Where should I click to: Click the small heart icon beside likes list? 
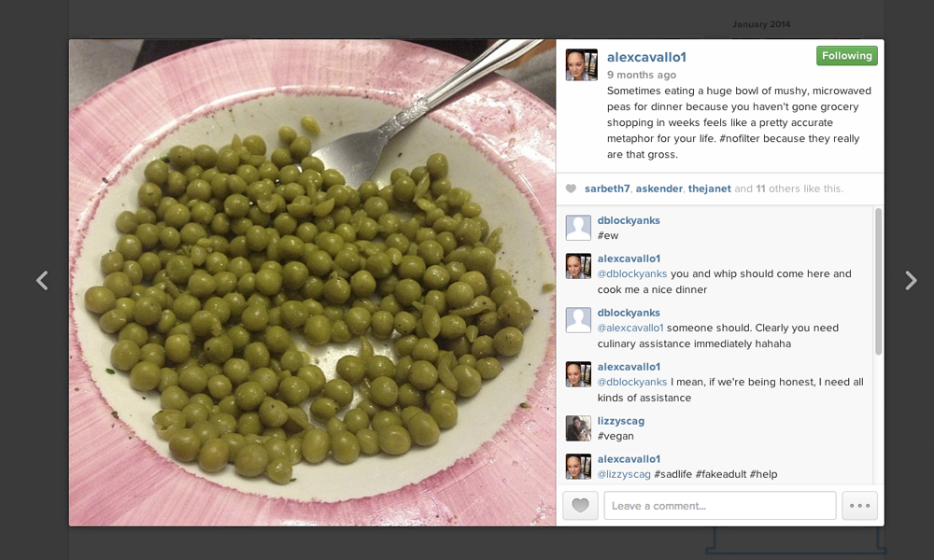point(571,189)
